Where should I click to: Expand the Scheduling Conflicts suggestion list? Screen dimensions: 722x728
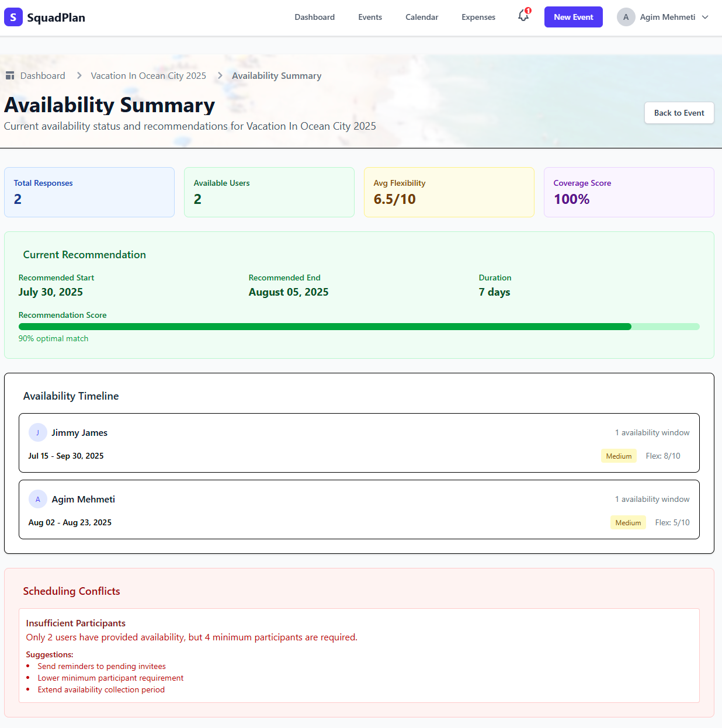[x=50, y=654]
